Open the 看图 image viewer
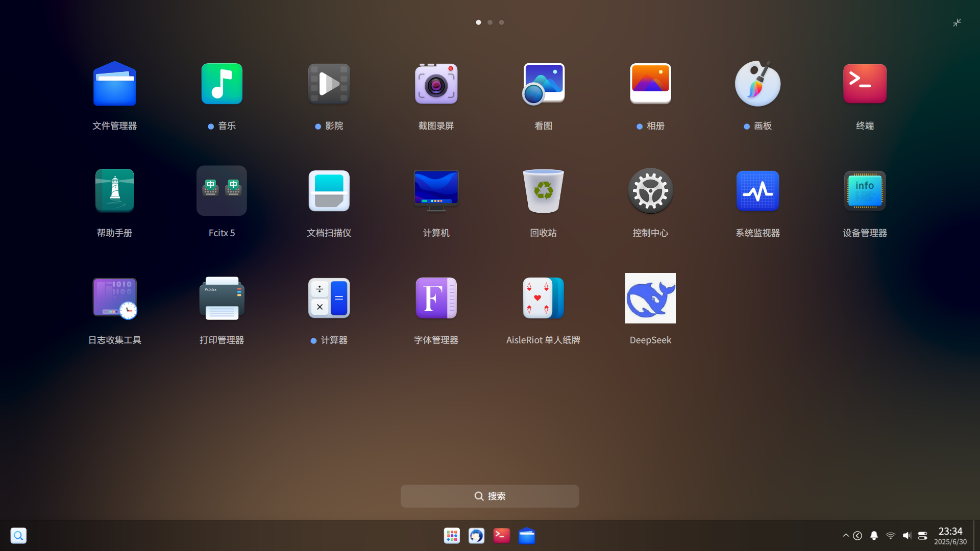980x551 pixels. [543, 84]
